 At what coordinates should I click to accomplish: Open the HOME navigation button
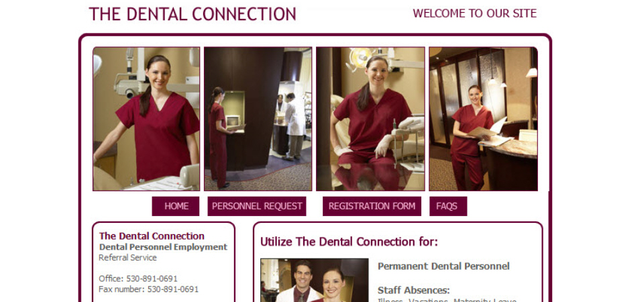click(x=175, y=206)
